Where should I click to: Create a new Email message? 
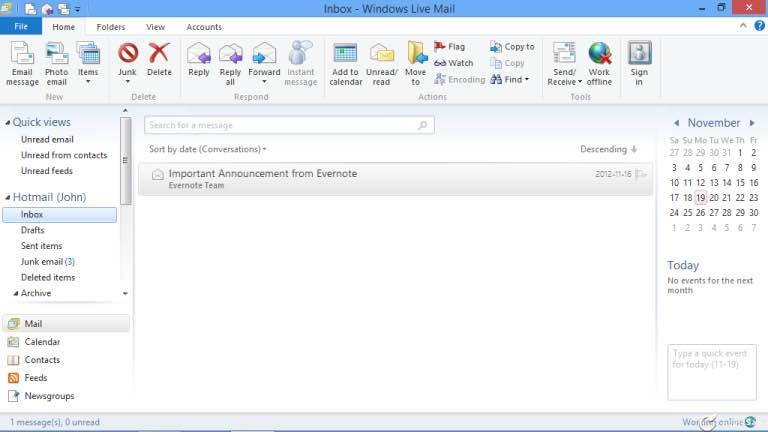tap(22, 64)
